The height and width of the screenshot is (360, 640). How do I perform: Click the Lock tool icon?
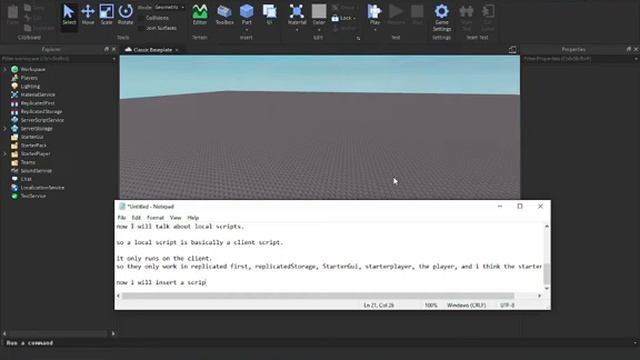coord(335,18)
